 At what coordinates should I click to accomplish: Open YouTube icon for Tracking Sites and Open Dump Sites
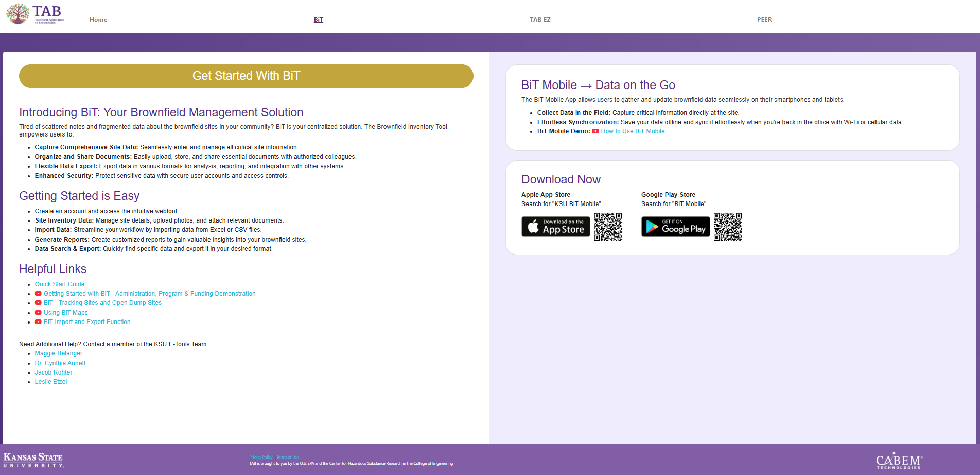click(38, 303)
